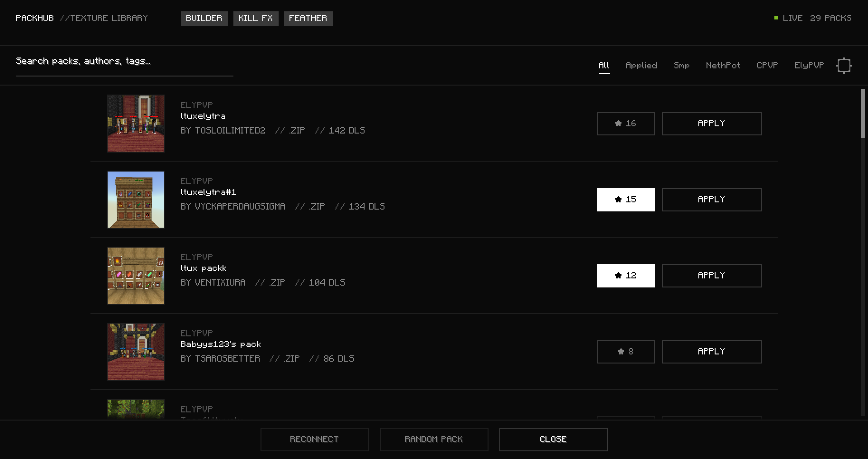Unstar the ltuxelytra#1 pack
868x459 pixels.
tap(626, 200)
